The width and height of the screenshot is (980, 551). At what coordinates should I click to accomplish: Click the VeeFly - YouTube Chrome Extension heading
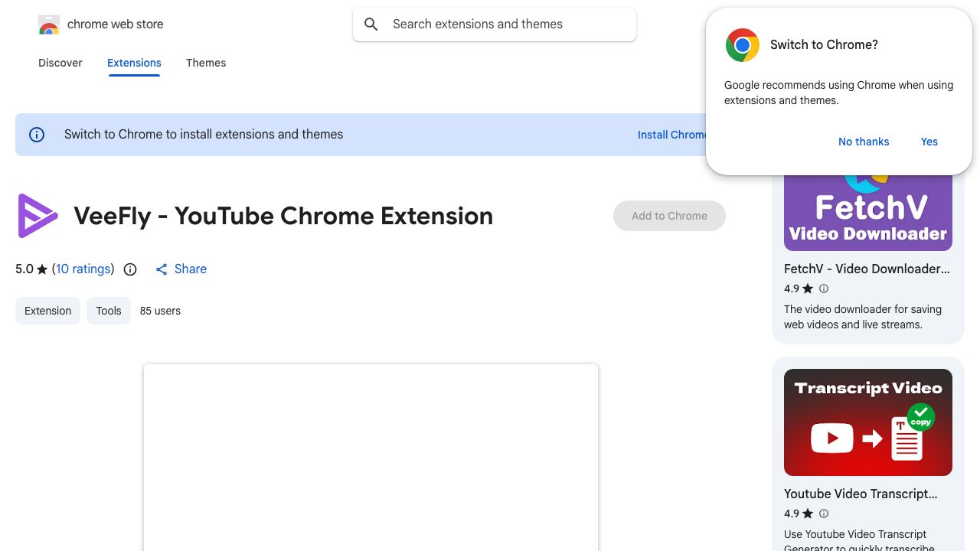[x=283, y=216]
